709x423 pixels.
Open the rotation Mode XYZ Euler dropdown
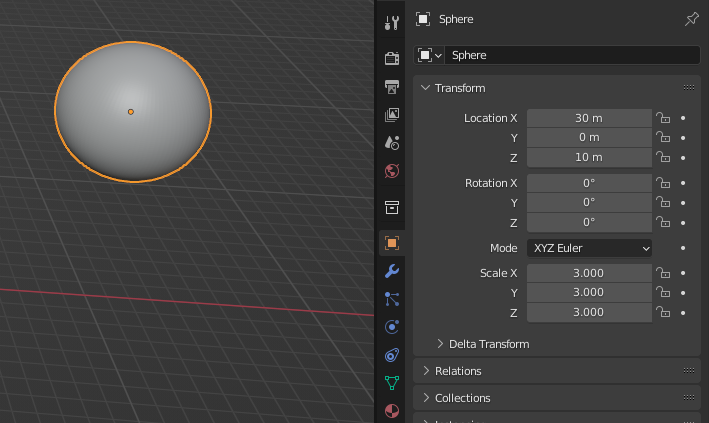pyautogui.click(x=589, y=248)
